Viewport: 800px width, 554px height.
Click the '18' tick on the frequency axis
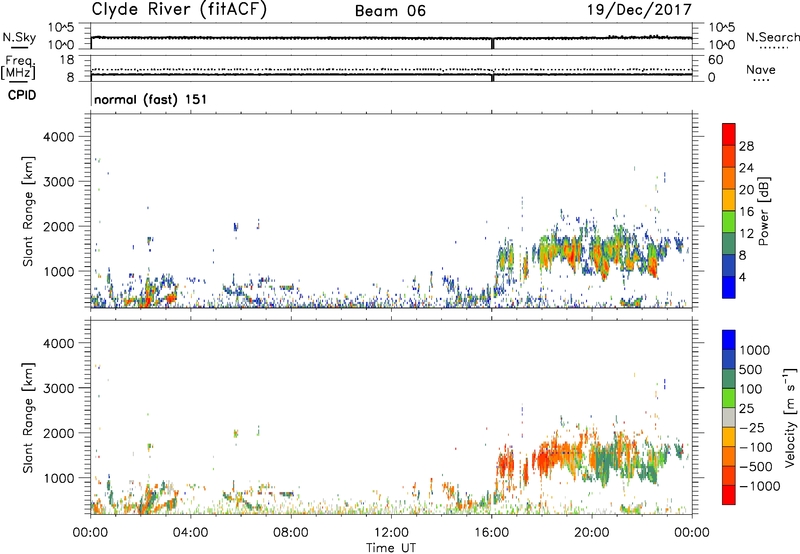tap(67, 60)
